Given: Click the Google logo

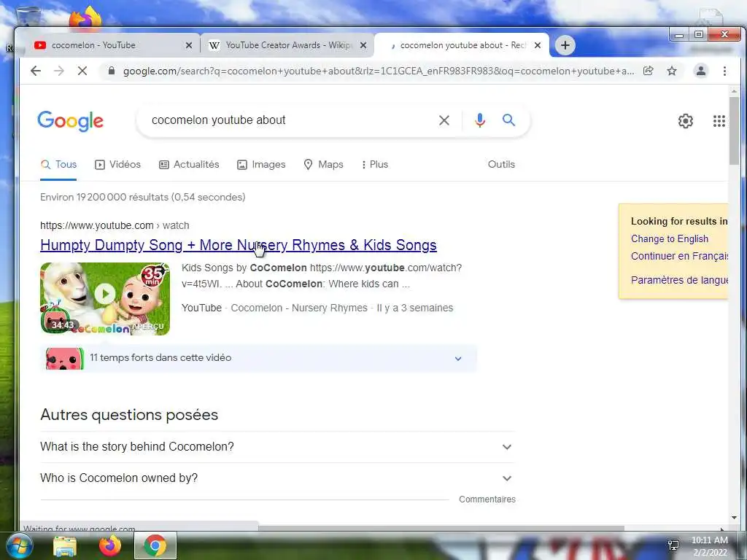Looking at the screenshot, I should (71, 121).
